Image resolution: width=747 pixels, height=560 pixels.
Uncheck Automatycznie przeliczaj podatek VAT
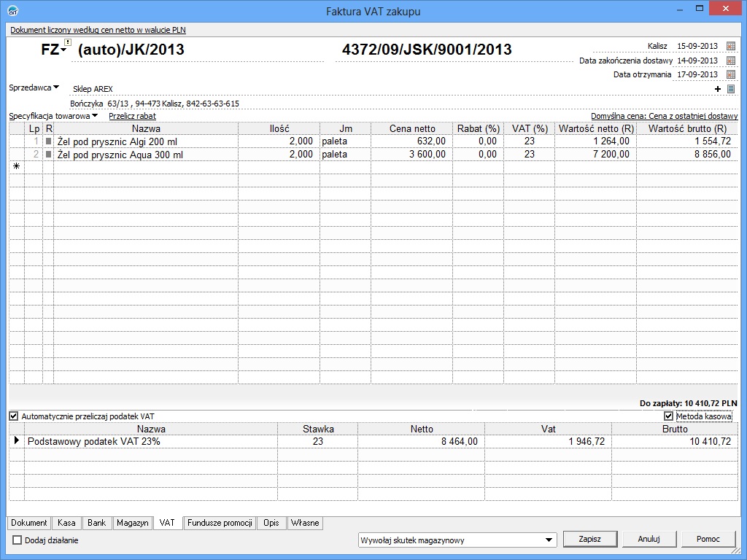pyautogui.click(x=13, y=416)
